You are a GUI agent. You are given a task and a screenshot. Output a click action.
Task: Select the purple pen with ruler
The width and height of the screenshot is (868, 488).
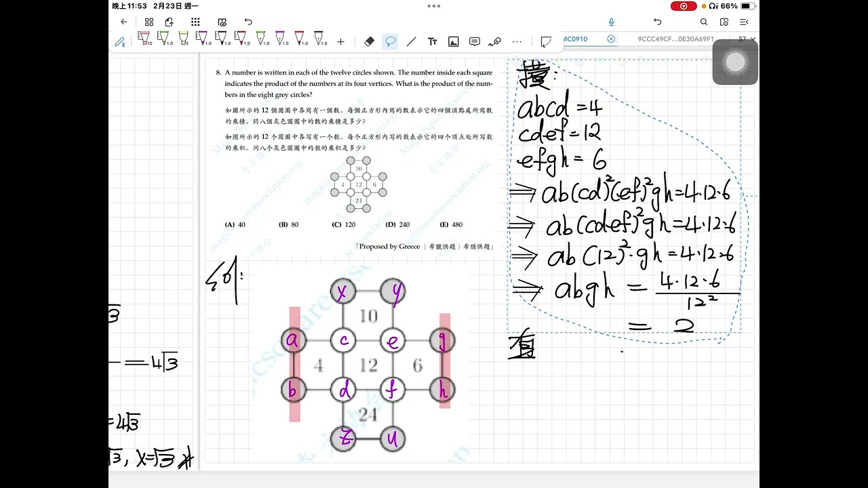[x=203, y=39]
